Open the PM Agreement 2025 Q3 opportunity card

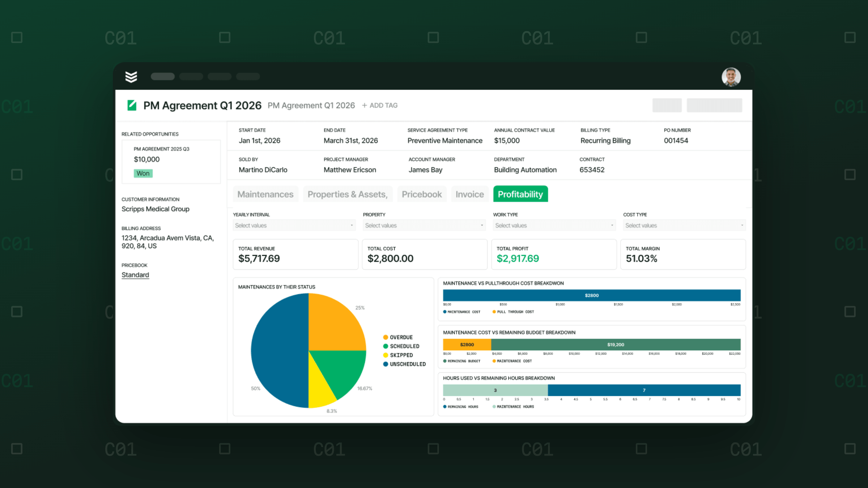pos(171,162)
